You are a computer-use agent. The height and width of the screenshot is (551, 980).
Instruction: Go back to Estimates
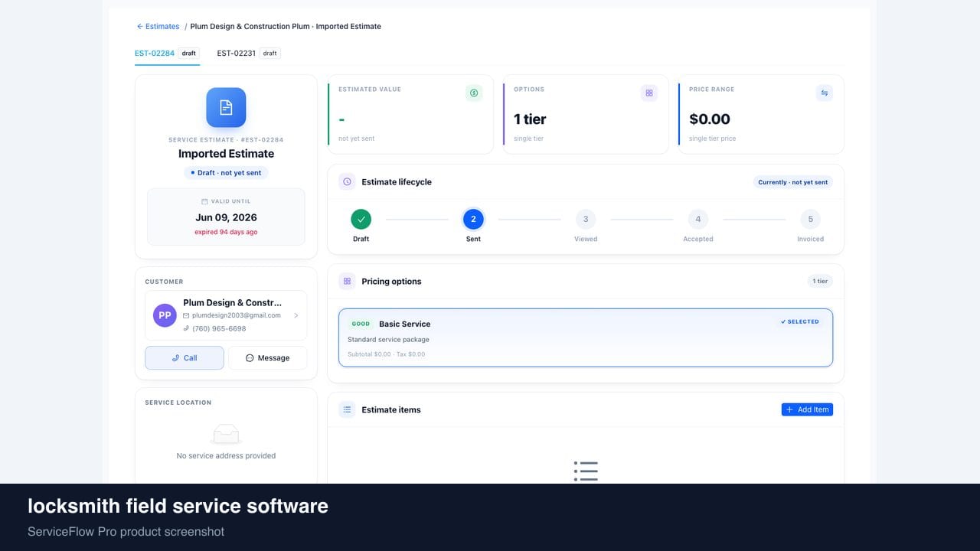[x=158, y=26]
